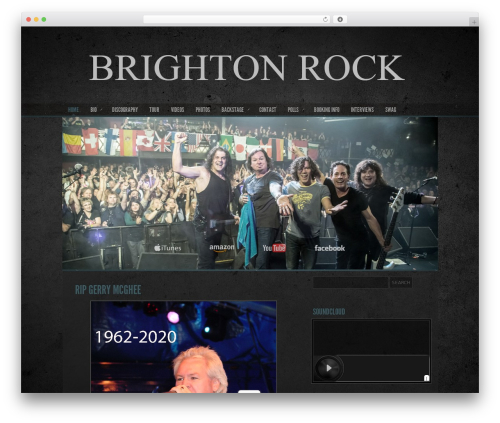This screenshot has width=500, height=423.
Task: Expand the Bio menu
Action: click(x=94, y=109)
